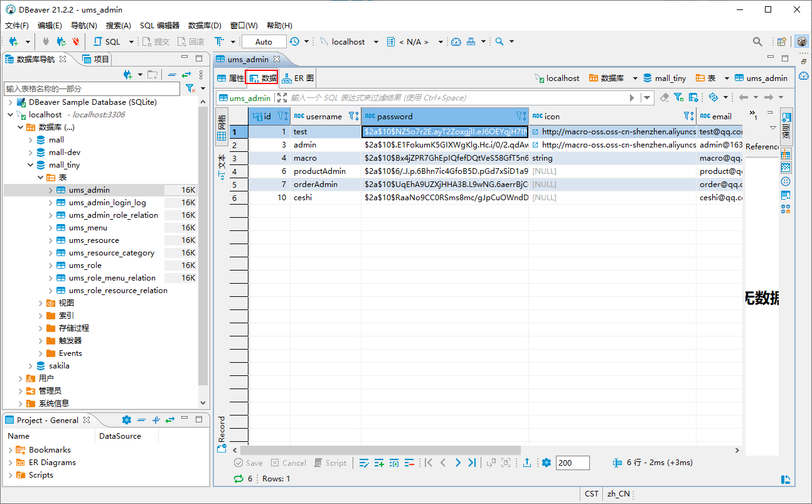Open the 数据库(D) menu
The height and width of the screenshot is (504, 812).
pyautogui.click(x=205, y=26)
